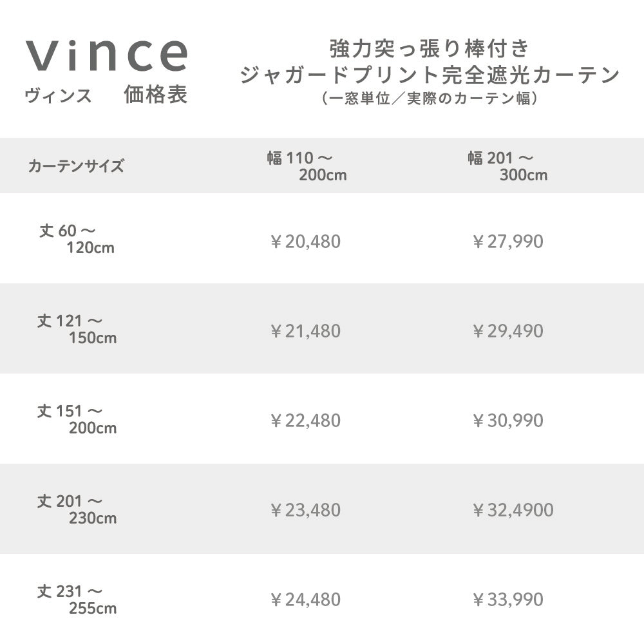The image size is (644, 644).
Task: Select the ジャガードプリント完全遮光カーテン title
Action: [429, 76]
